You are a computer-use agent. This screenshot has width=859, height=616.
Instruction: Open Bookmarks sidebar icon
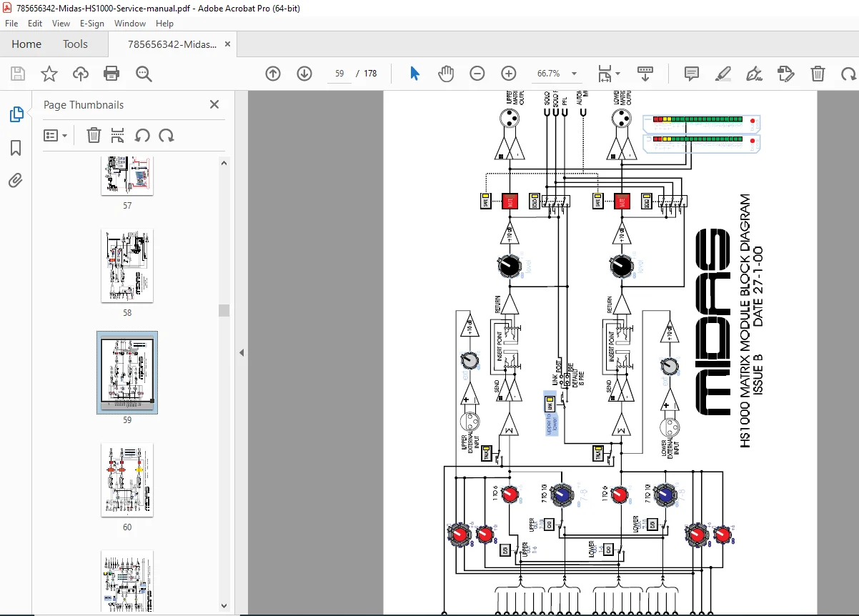coord(16,148)
